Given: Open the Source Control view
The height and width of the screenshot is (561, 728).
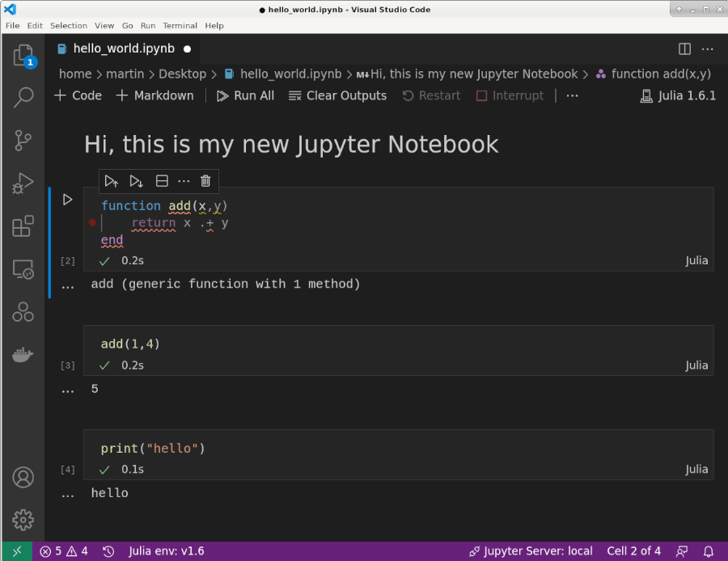Looking at the screenshot, I should coord(23,140).
